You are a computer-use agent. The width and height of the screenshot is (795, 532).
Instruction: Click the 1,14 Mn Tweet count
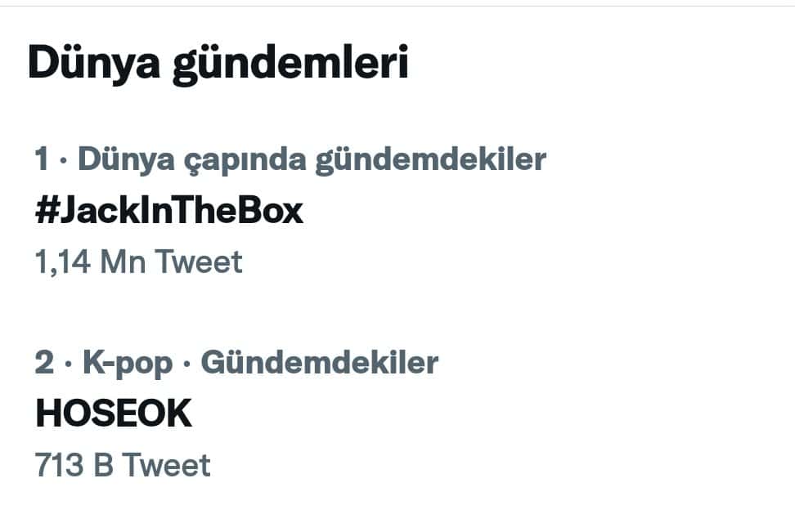coord(139,262)
